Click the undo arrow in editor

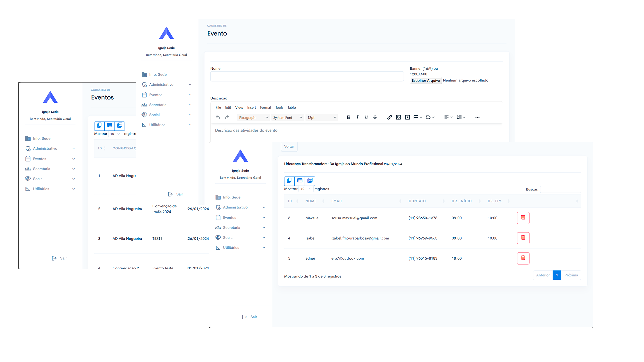218,117
